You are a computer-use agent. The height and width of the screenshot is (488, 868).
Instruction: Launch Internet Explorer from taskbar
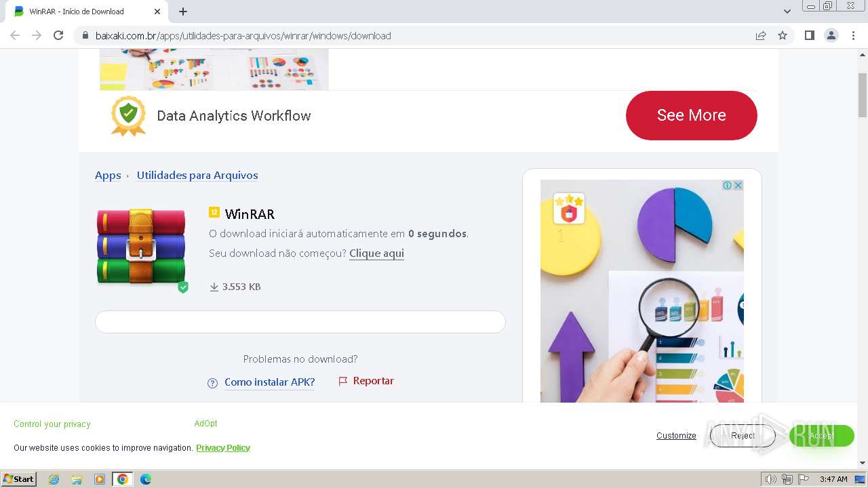pyautogui.click(x=54, y=479)
